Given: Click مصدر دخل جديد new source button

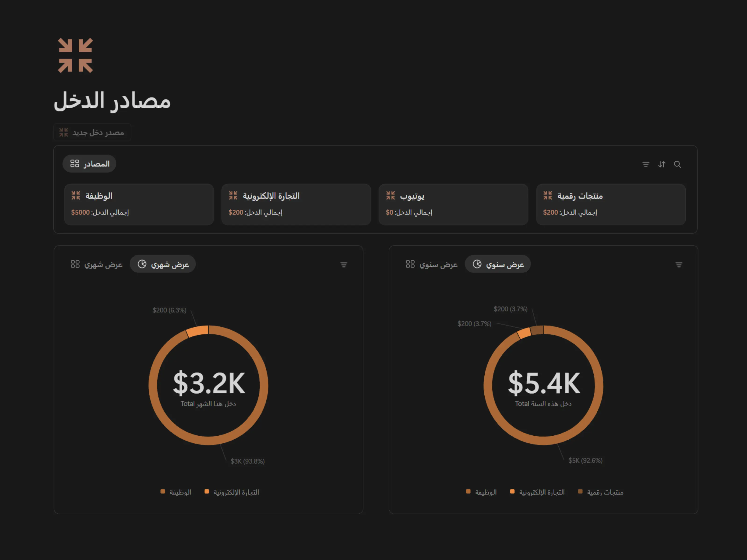Looking at the screenshot, I should pos(92,132).
